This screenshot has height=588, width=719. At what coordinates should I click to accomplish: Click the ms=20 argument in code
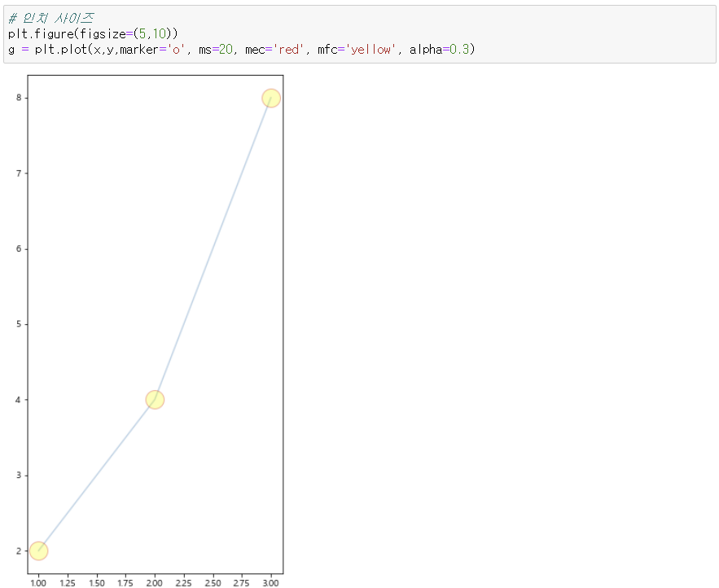(216, 50)
